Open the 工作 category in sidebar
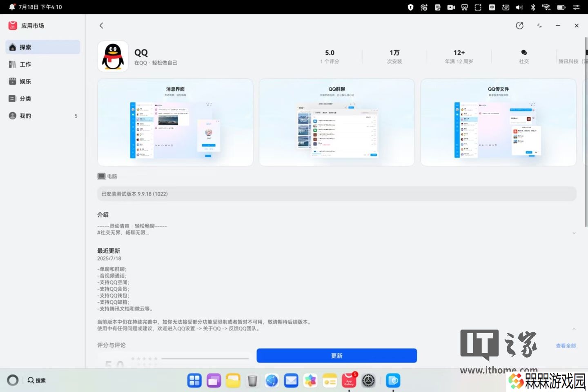588x392 pixels. [x=43, y=64]
